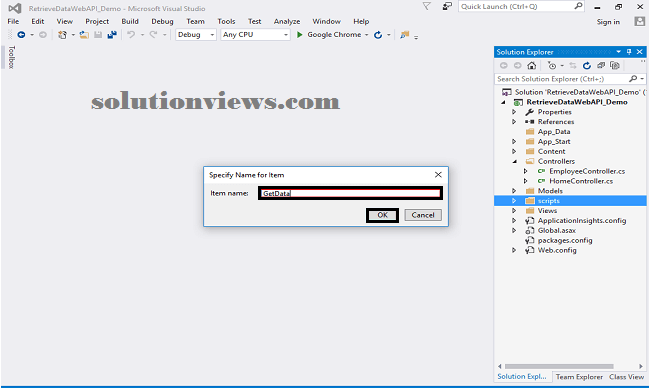Open the Edit menu
The image size is (649, 388).
point(38,22)
